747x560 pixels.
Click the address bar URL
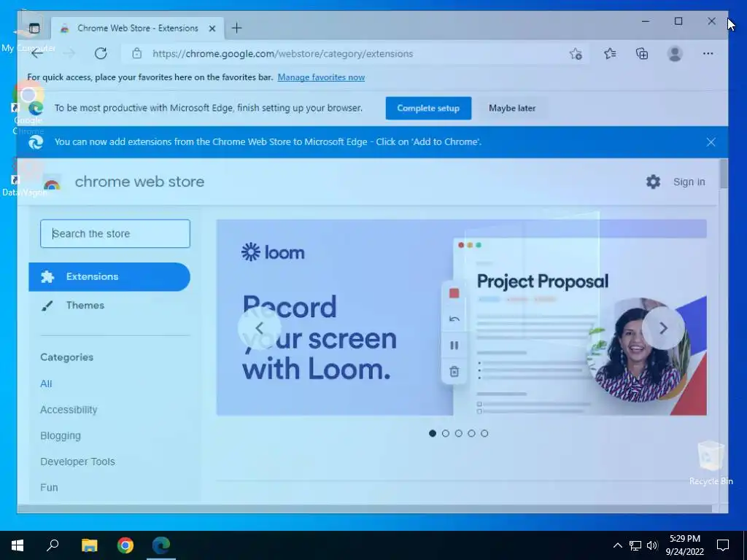282,54
